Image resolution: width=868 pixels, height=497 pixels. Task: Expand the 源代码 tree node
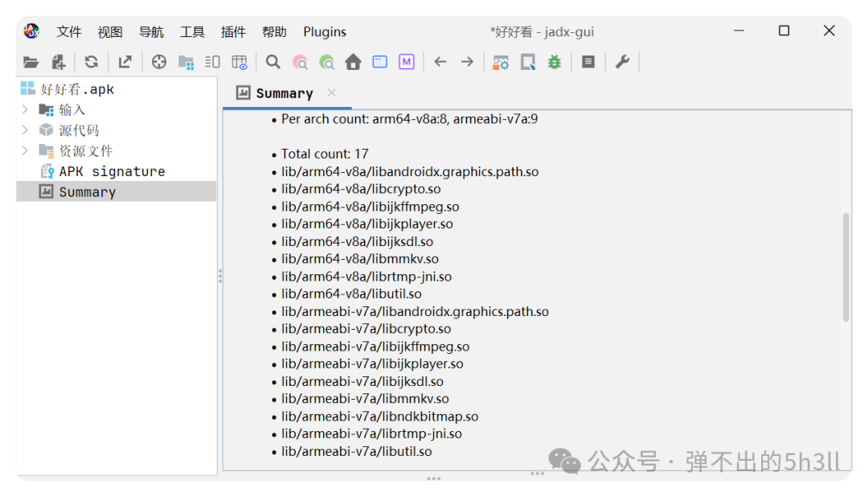(x=25, y=130)
